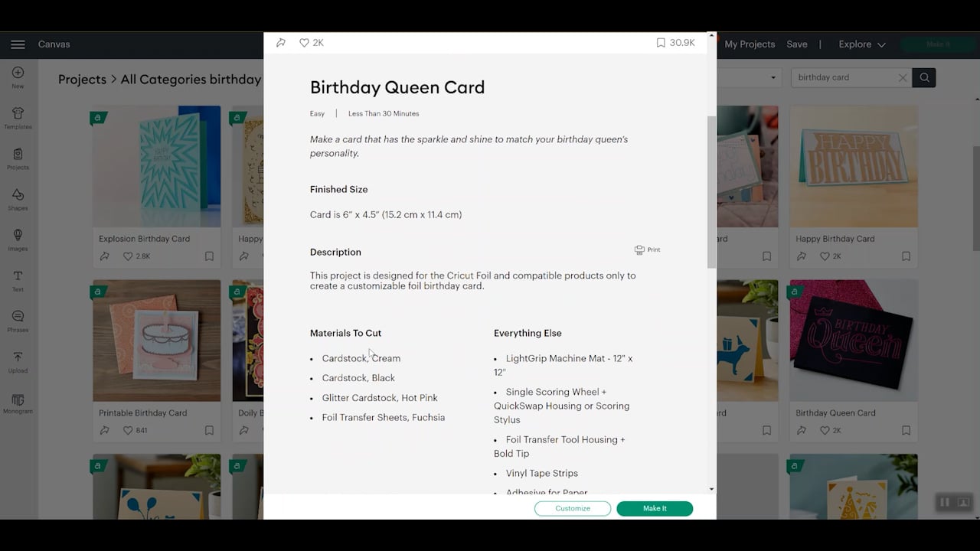The width and height of the screenshot is (980, 551).
Task: Open the Monogram tool
Action: (18, 403)
